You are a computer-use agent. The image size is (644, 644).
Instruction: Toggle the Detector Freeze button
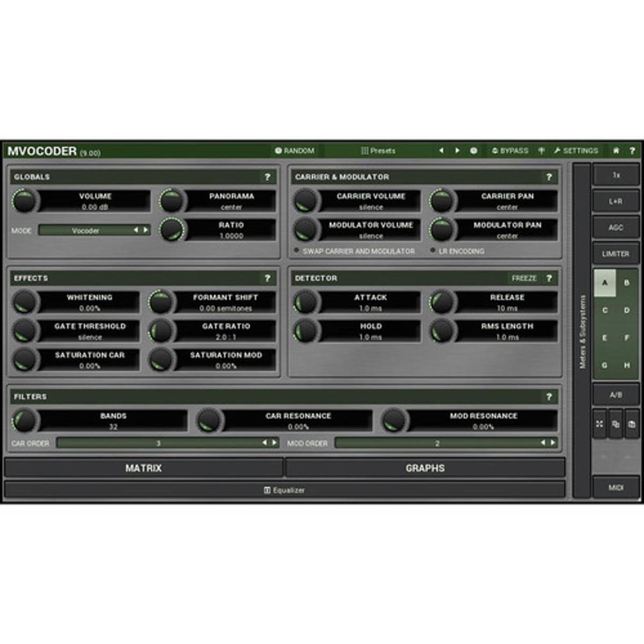(x=524, y=278)
